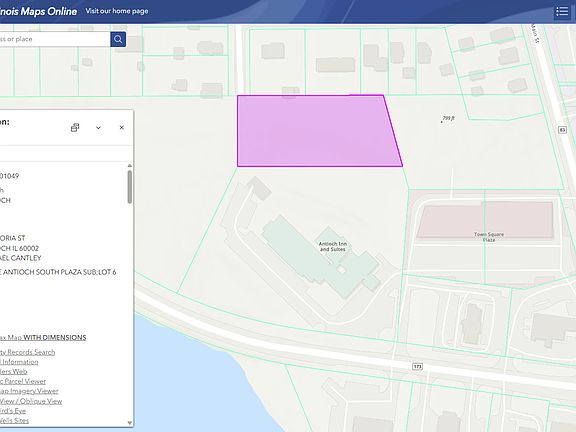Image resolution: width=576 pixels, height=432 pixels.
Task: Dock the popup panel icon
Action: tap(75, 127)
